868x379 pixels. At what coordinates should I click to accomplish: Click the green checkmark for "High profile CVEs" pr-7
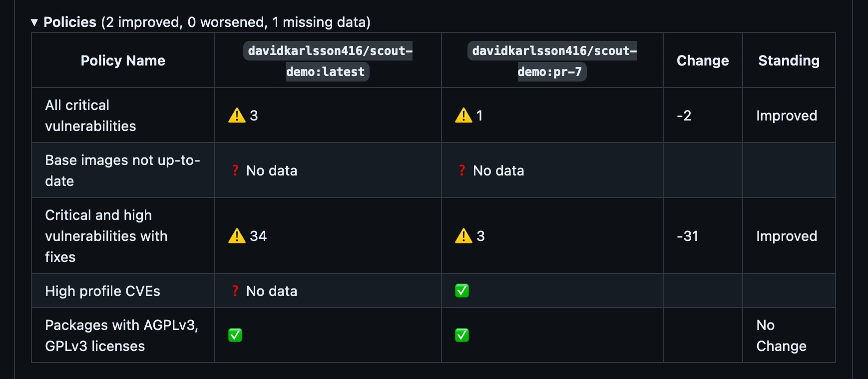461,290
